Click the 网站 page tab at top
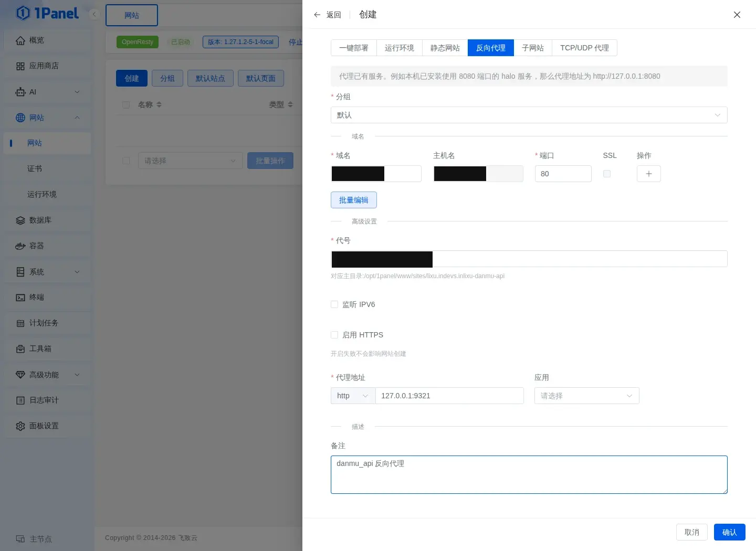 (132, 15)
